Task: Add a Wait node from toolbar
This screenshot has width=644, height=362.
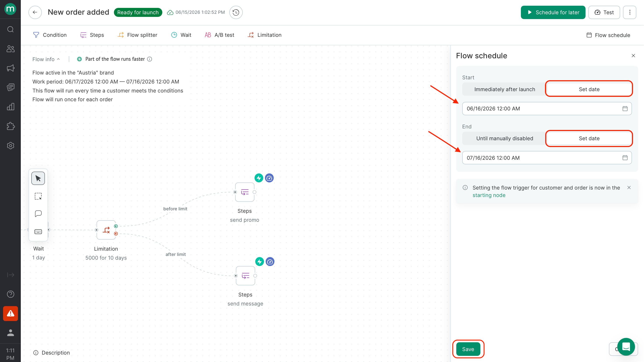Action: point(181,35)
